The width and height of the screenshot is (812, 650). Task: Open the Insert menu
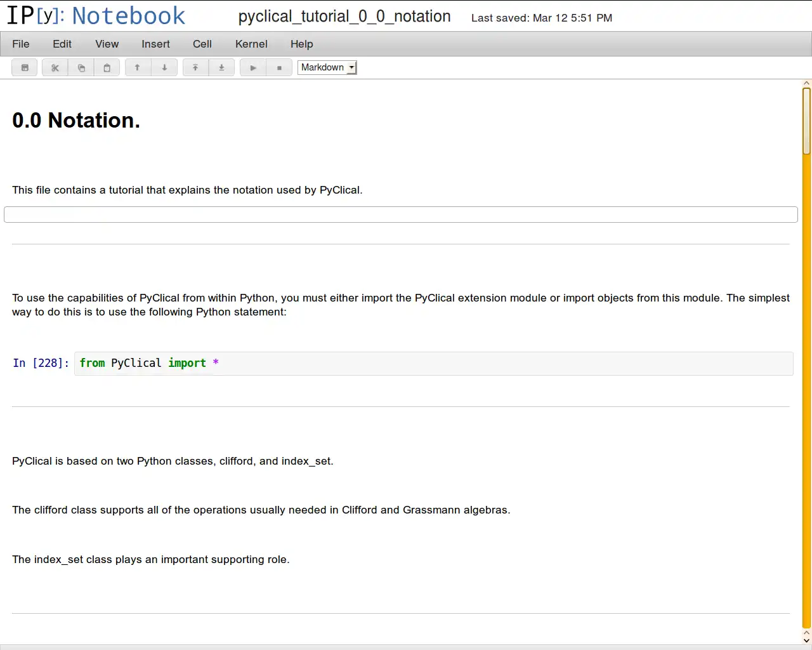pyautogui.click(x=155, y=44)
